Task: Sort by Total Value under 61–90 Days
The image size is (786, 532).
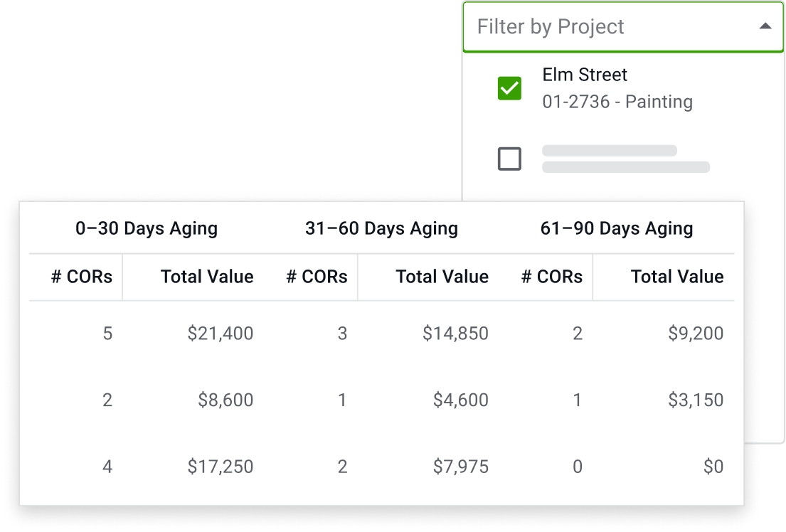Action: (676, 277)
